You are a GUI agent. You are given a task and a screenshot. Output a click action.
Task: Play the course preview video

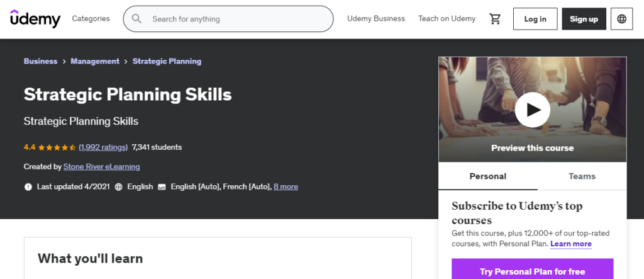532,110
